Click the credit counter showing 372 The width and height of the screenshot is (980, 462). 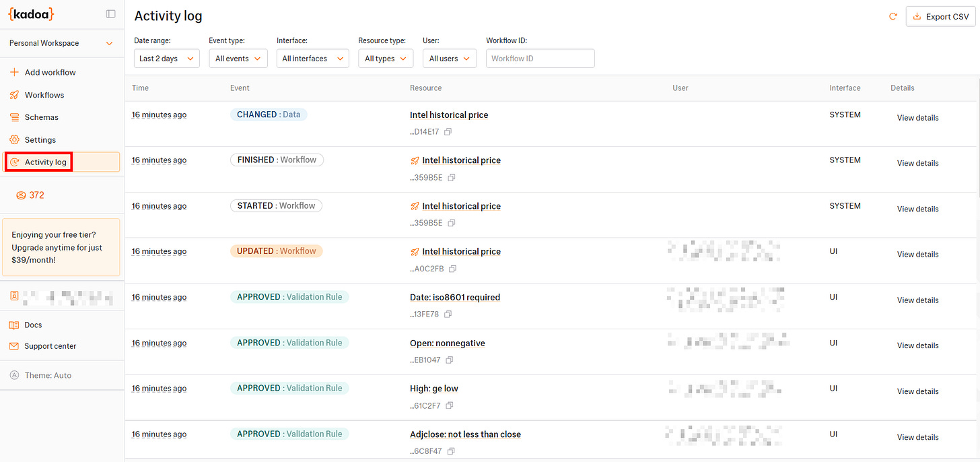[30, 195]
